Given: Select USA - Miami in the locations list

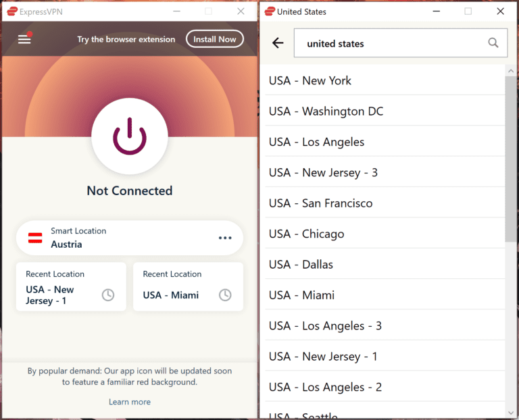Looking at the screenshot, I should pos(385,295).
